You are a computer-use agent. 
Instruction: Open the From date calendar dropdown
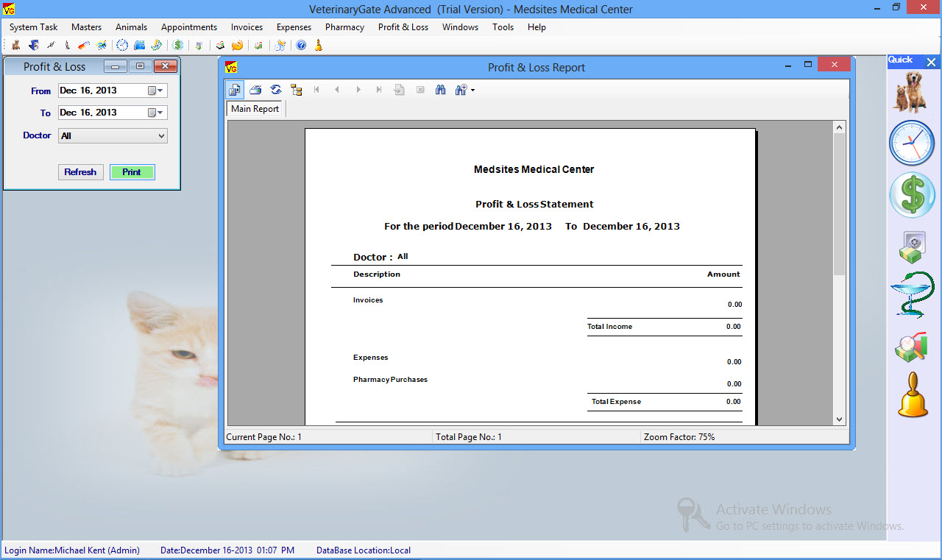[x=156, y=91]
